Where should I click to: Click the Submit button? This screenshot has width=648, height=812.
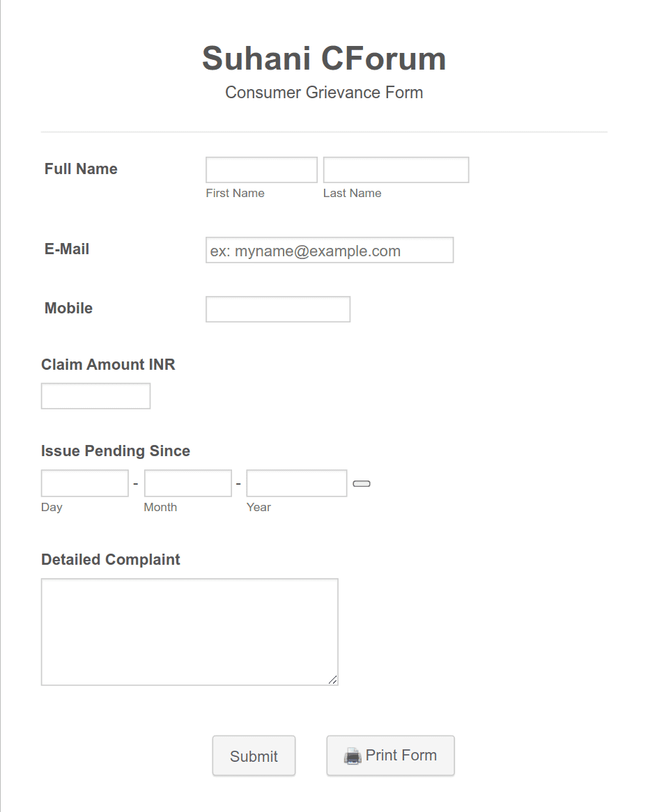[254, 756]
